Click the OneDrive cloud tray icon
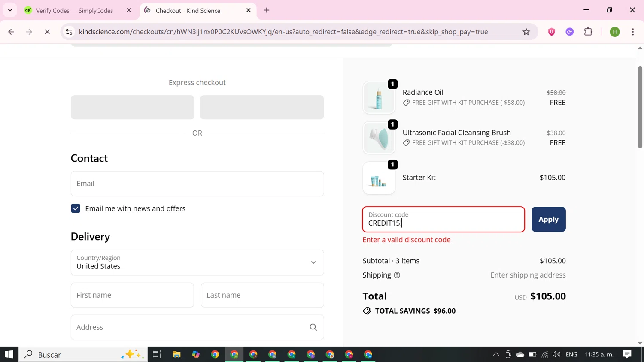The height and width of the screenshot is (362, 644). point(520,354)
